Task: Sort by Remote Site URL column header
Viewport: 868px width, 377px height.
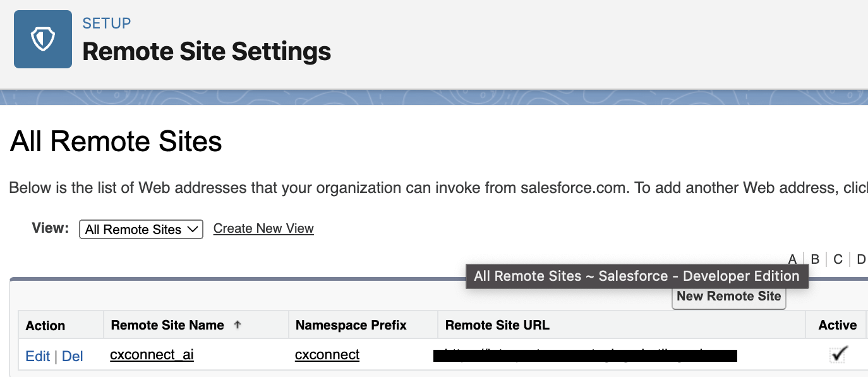Action: [x=497, y=325]
